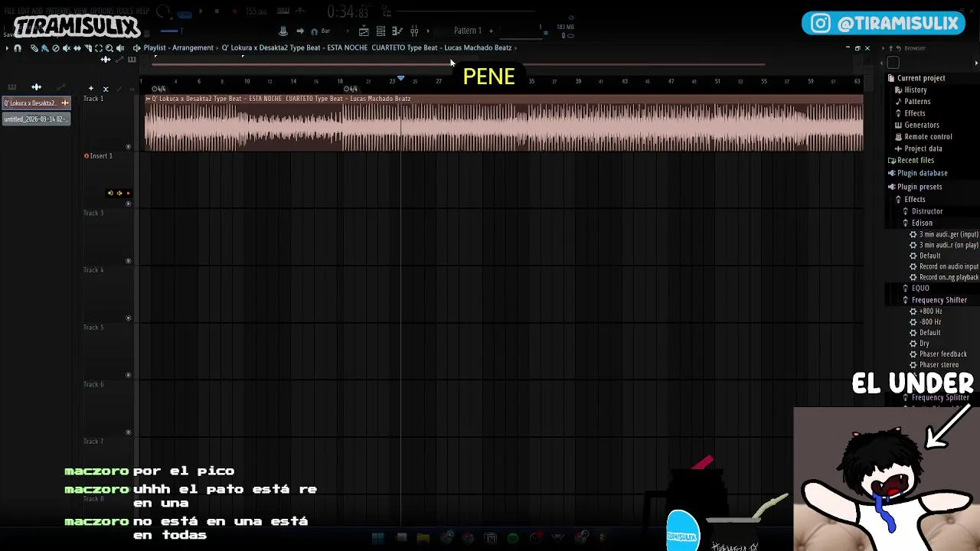The width and height of the screenshot is (980, 551).
Task: Add new item with plus icon above tracks
Action: (x=91, y=89)
